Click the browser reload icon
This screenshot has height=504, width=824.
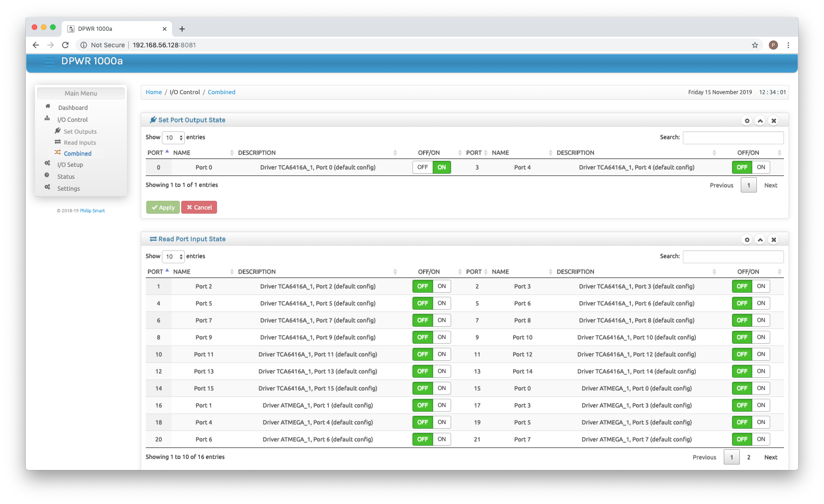click(x=65, y=45)
